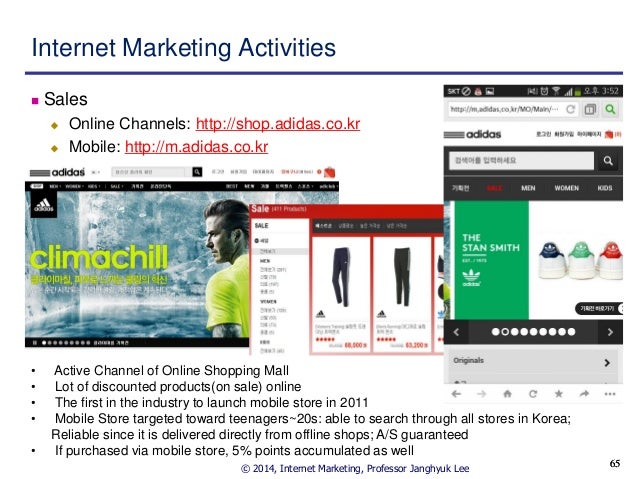Open the three-dot more menu
The height and width of the screenshot is (479, 638).
coord(610,394)
